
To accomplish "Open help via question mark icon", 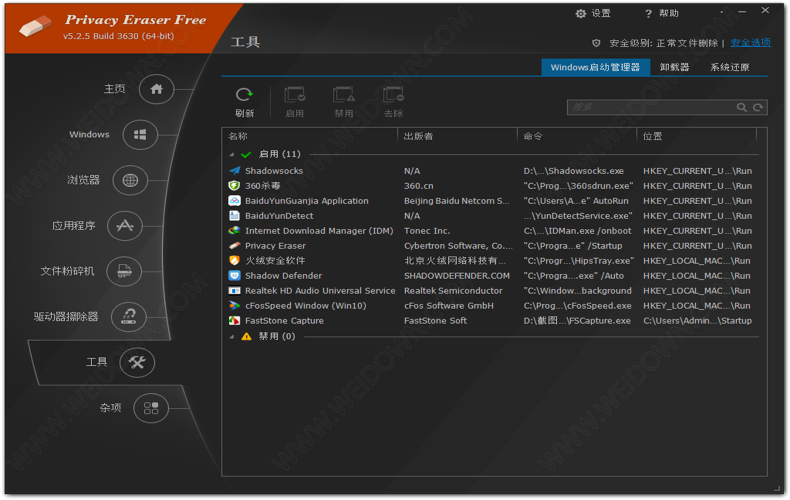I will 648,14.
